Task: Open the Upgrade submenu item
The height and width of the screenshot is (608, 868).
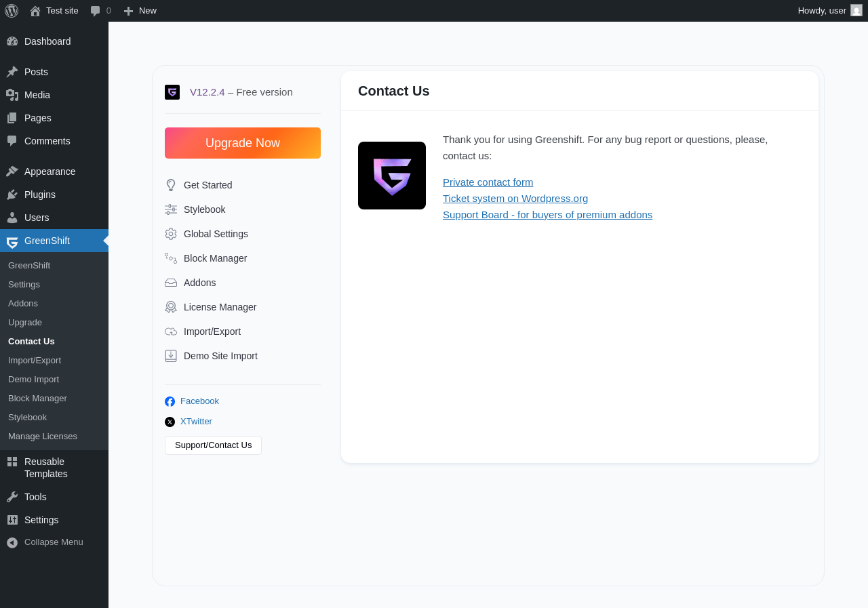Action: [25, 322]
